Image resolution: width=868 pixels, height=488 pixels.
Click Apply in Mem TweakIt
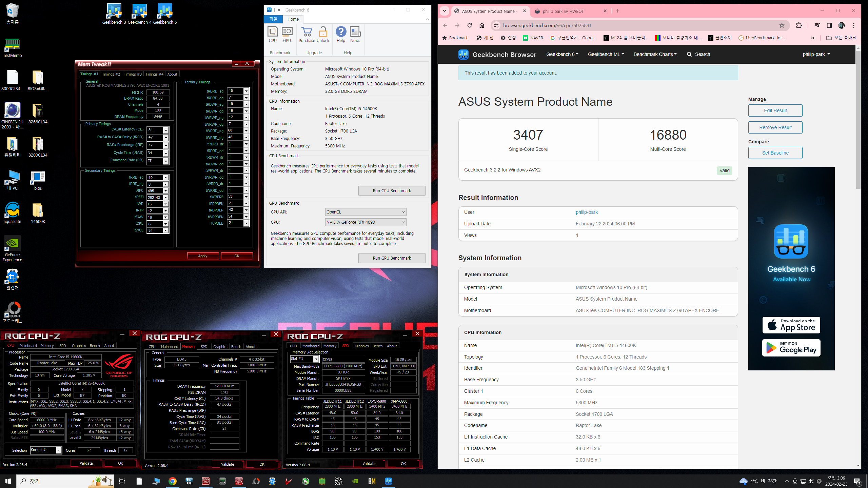(x=203, y=256)
